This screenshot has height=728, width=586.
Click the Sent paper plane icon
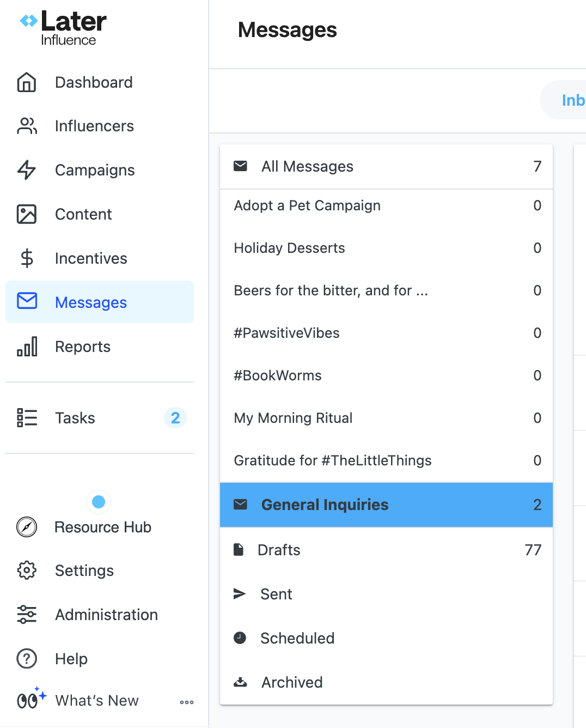pos(240,594)
